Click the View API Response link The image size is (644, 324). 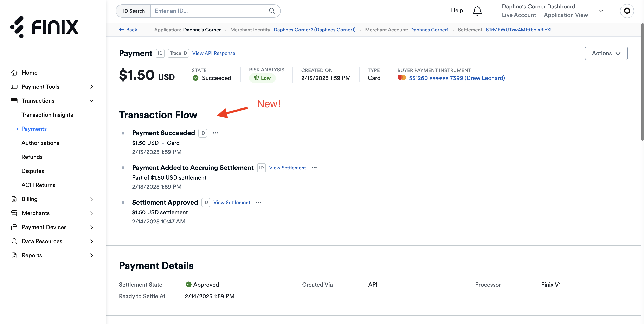(213, 53)
